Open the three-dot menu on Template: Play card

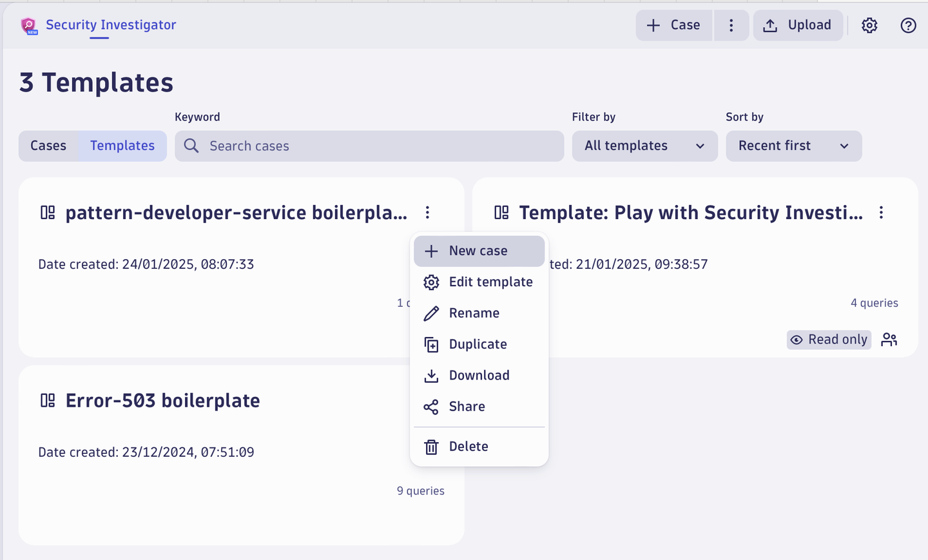coord(881,212)
